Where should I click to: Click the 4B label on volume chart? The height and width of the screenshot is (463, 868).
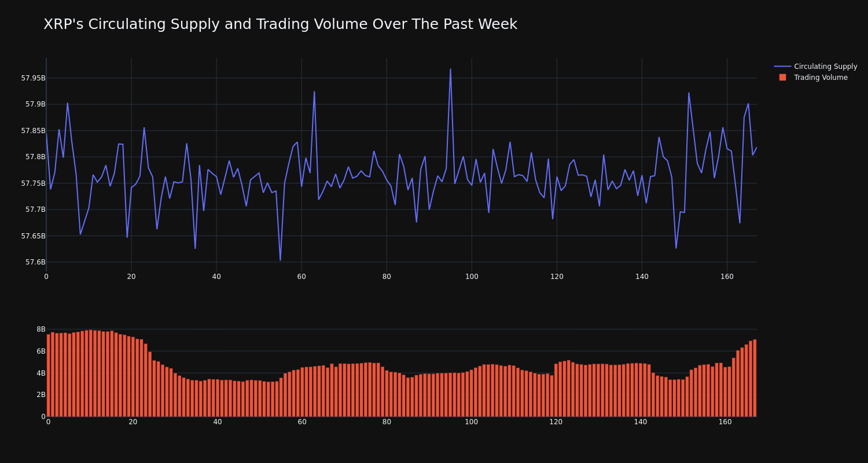[x=41, y=373]
